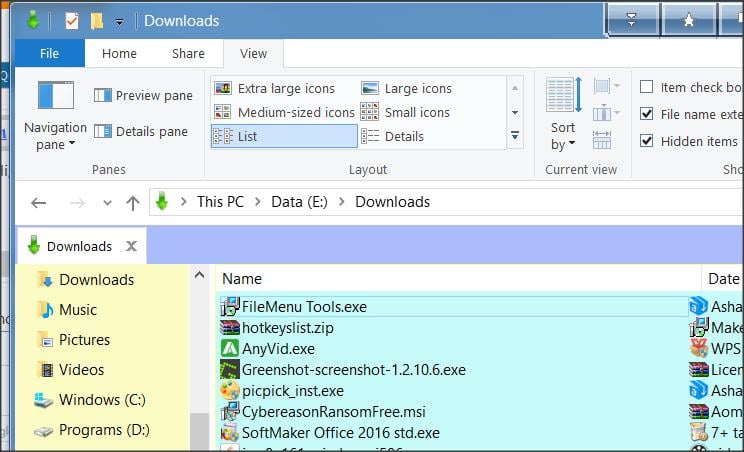Open the Add columns dropdown icon
The image size is (744, 452).
coord(606,113)
